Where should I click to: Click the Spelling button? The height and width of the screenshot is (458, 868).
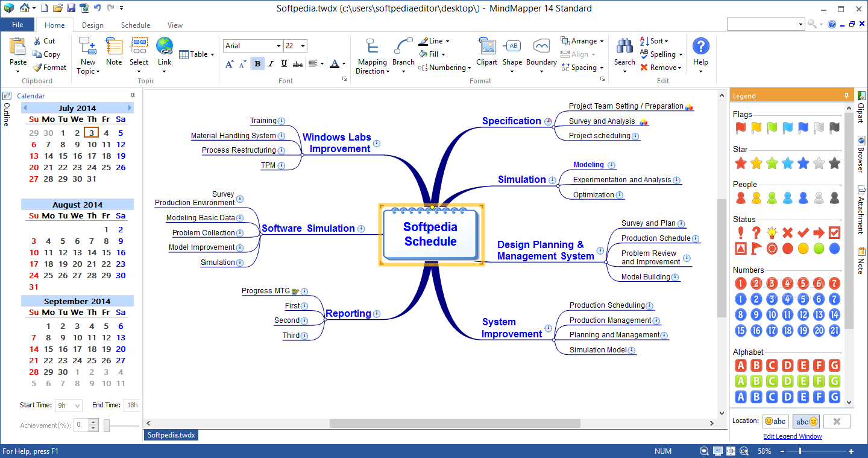click(x=661, y=54)
